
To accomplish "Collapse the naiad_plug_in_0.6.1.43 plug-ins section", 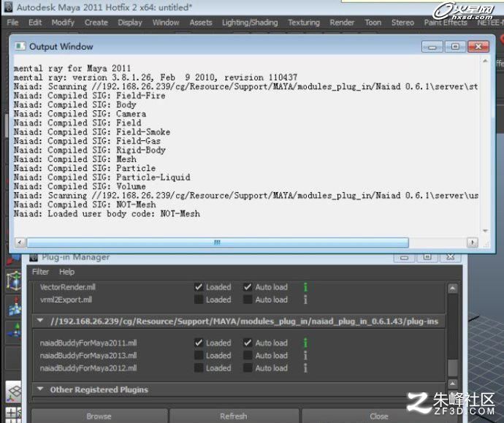I will click(x=40, y=321).
